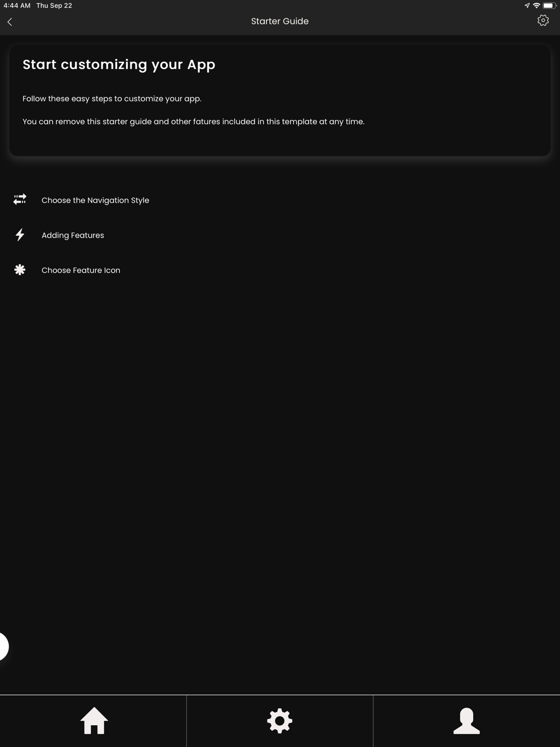Tap the swap-arrows navigation style icon
Screen dimensions: 560x747
pyautogui.click(x=20, y=199)
